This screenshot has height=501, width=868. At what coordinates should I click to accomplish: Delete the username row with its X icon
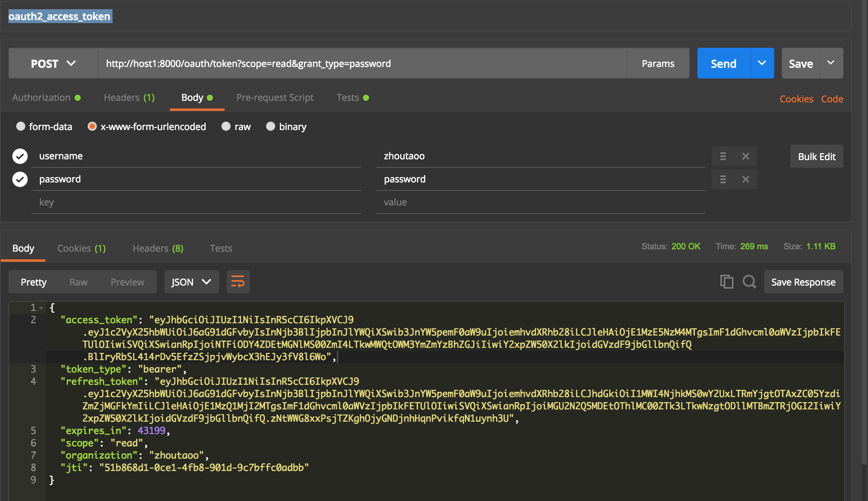point(745,156)
